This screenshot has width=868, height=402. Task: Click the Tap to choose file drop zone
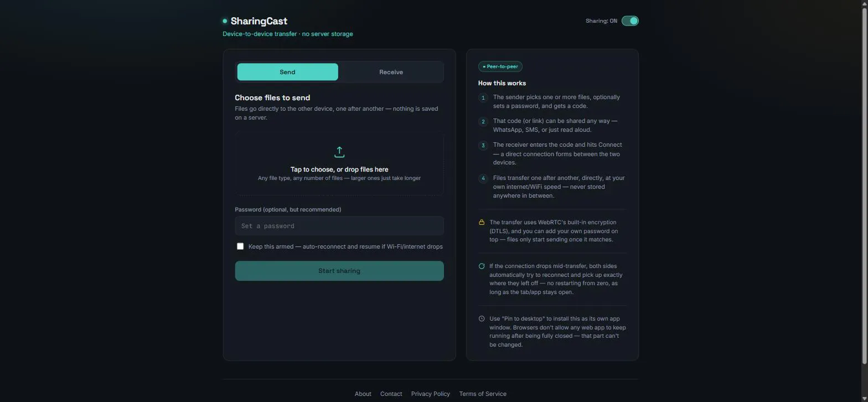[x=339, y=163]
